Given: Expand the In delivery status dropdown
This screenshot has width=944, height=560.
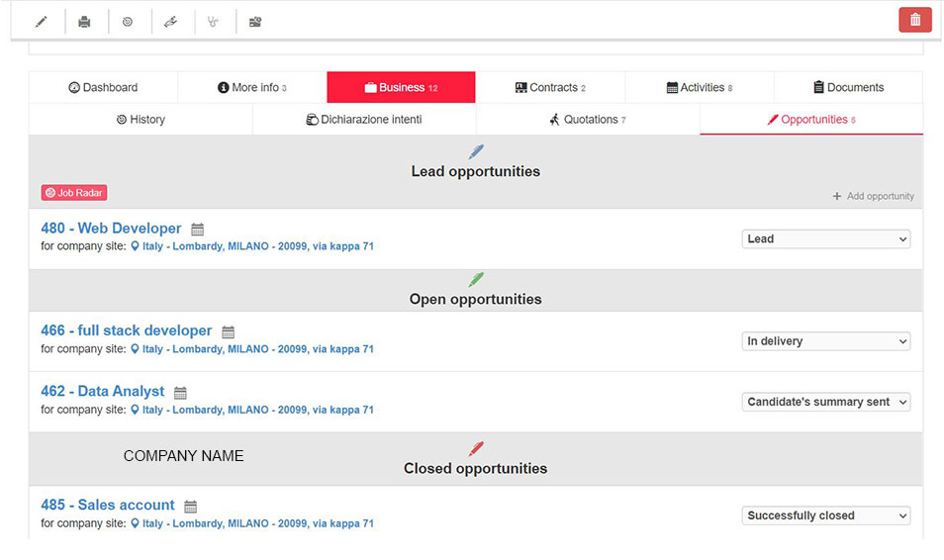Looking at the screenshot, I should click(x=825, y=341).
